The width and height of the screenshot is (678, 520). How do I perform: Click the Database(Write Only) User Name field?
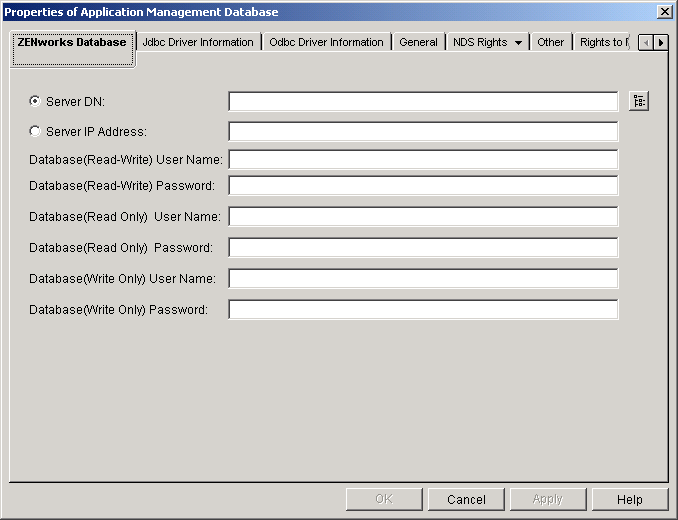[423, 278]
